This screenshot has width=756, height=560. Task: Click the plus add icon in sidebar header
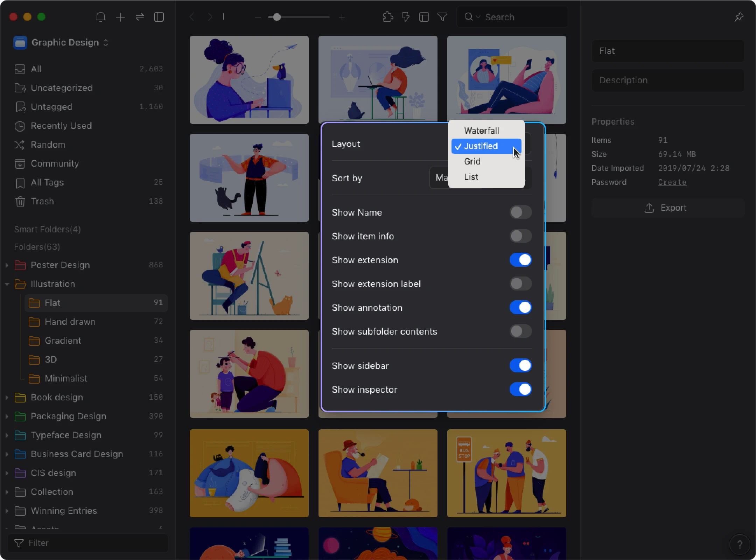[x=120, y=17]
